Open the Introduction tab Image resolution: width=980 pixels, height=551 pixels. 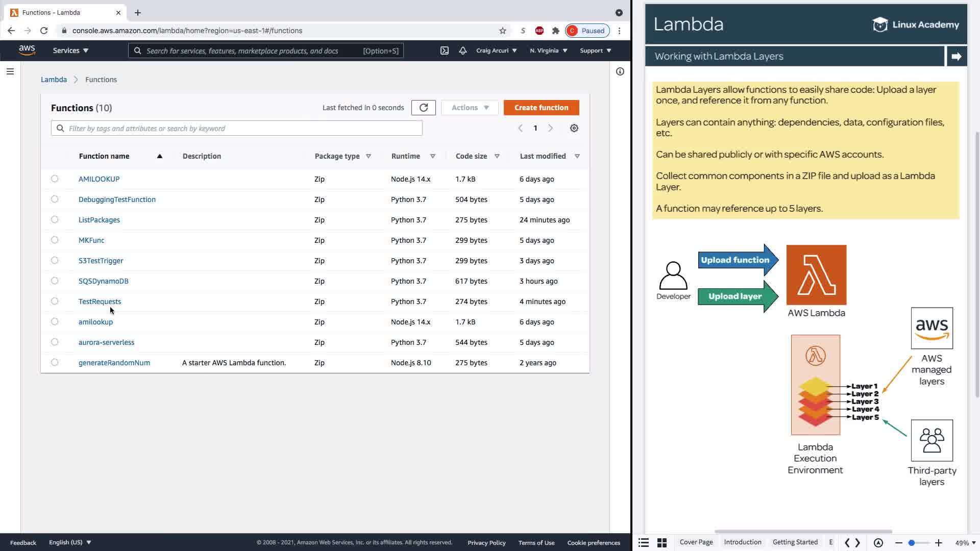[742, 542]
